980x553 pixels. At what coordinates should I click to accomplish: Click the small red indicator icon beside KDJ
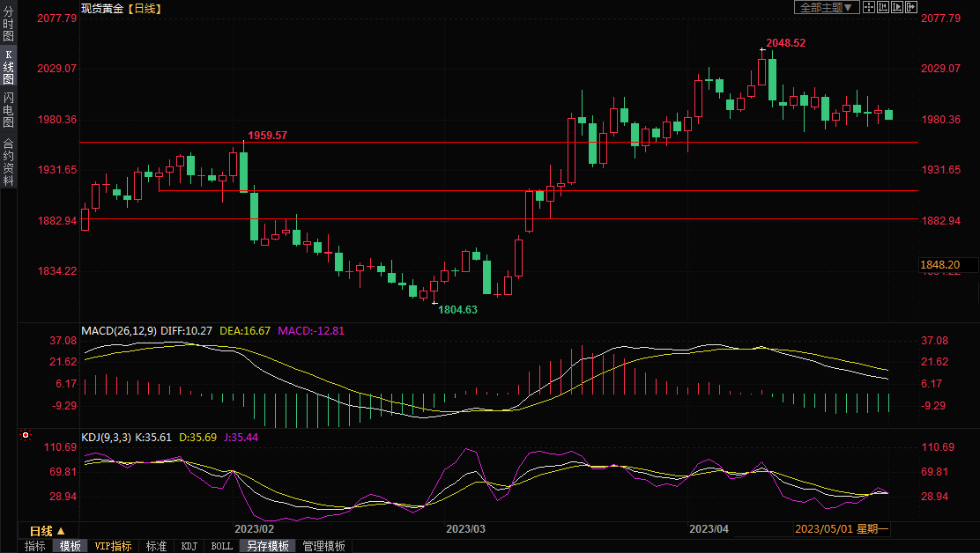(26, 435)
